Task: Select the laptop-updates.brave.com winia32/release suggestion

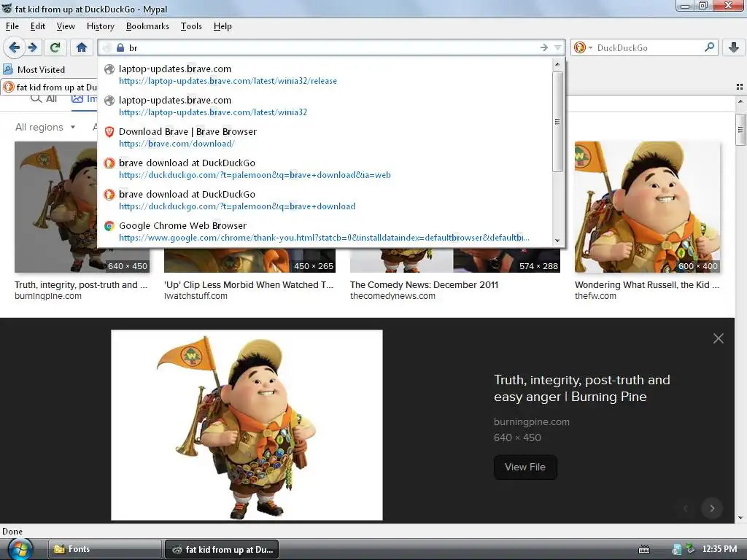Action: click(325, 75)
